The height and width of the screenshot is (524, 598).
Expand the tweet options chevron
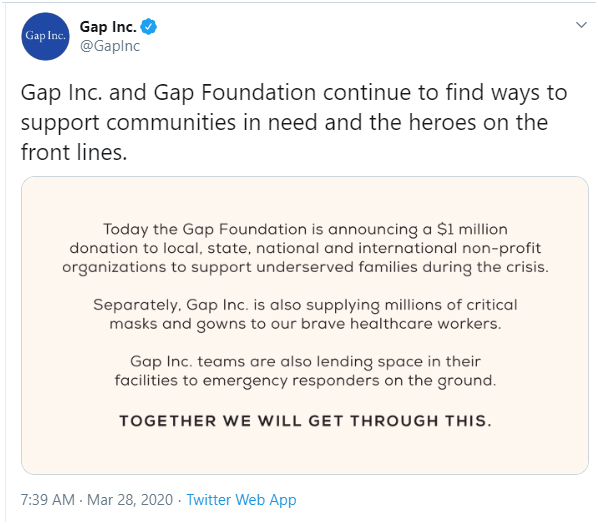581,25
